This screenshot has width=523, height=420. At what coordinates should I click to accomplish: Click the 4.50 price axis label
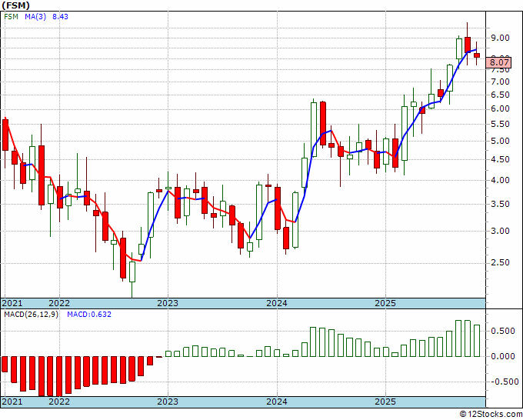point(500,159)
